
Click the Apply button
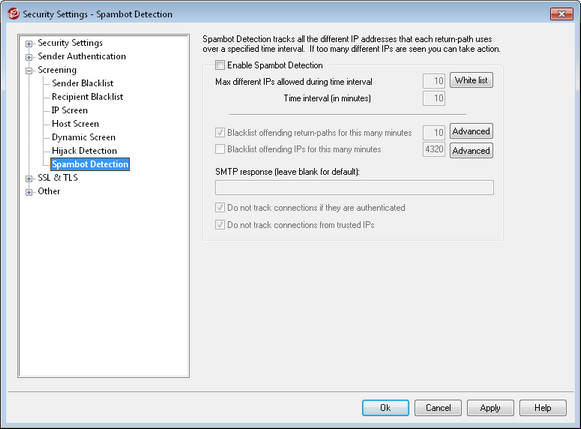tap(490, 408)
